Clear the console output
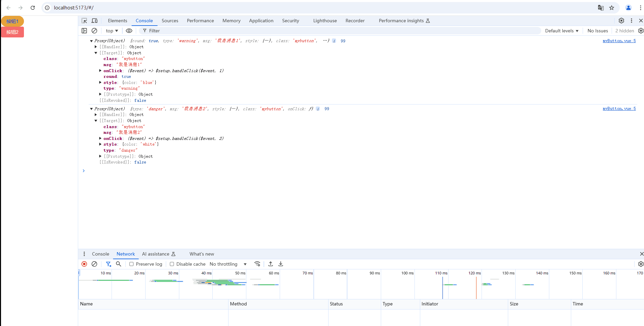Image resolution: width=644 pixels, height=326 pixels. tap(94, 31)
